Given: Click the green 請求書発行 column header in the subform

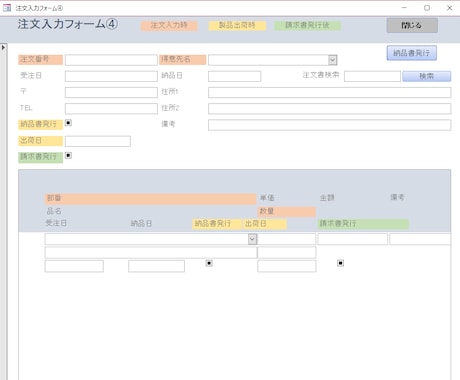Looking at the screenshot, I should pos(363,224).
